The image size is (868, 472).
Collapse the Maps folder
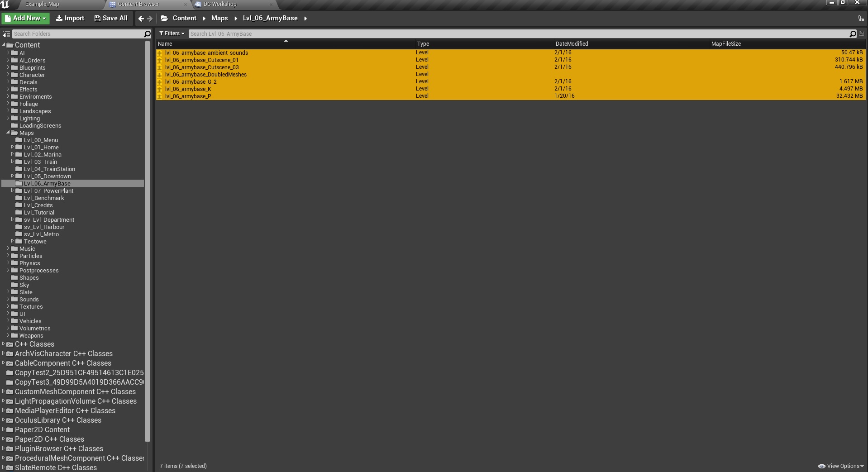(8, 133)
